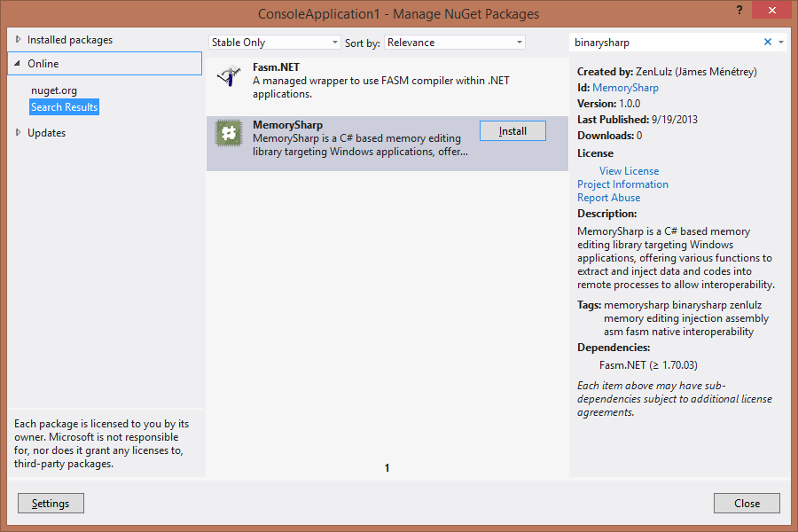Click the Tags list text

(686, 318)
